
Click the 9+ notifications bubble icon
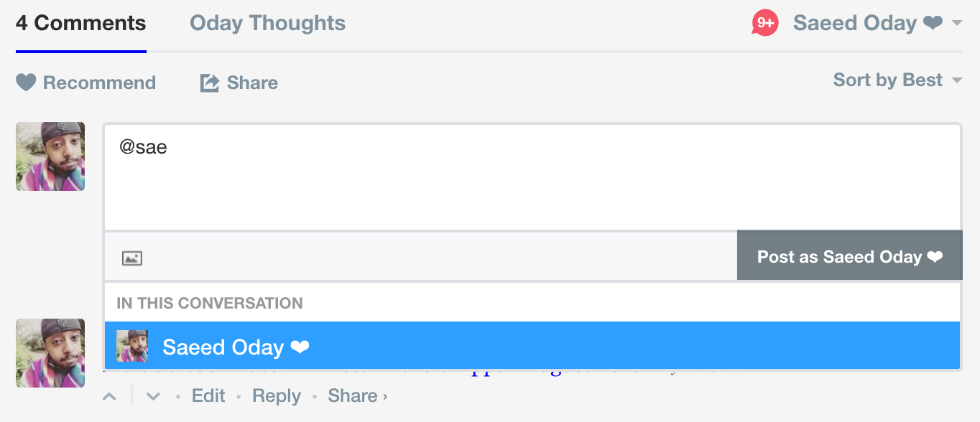(x=765, y=23)
